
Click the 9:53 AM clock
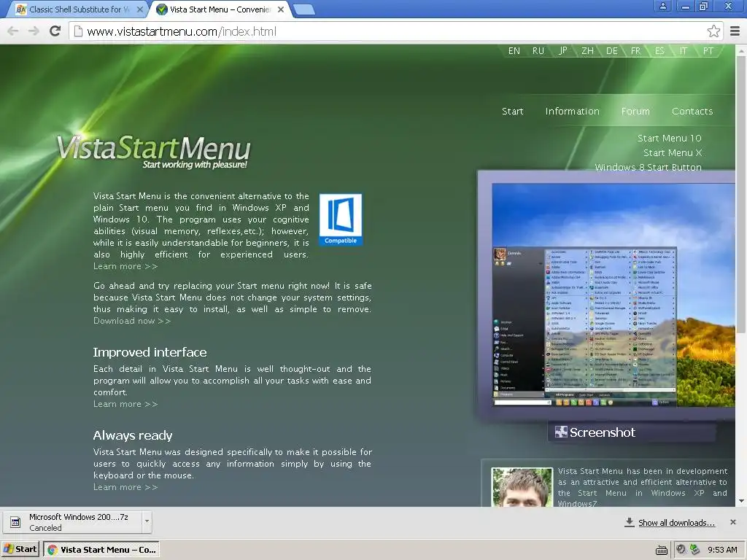point(722,550)
